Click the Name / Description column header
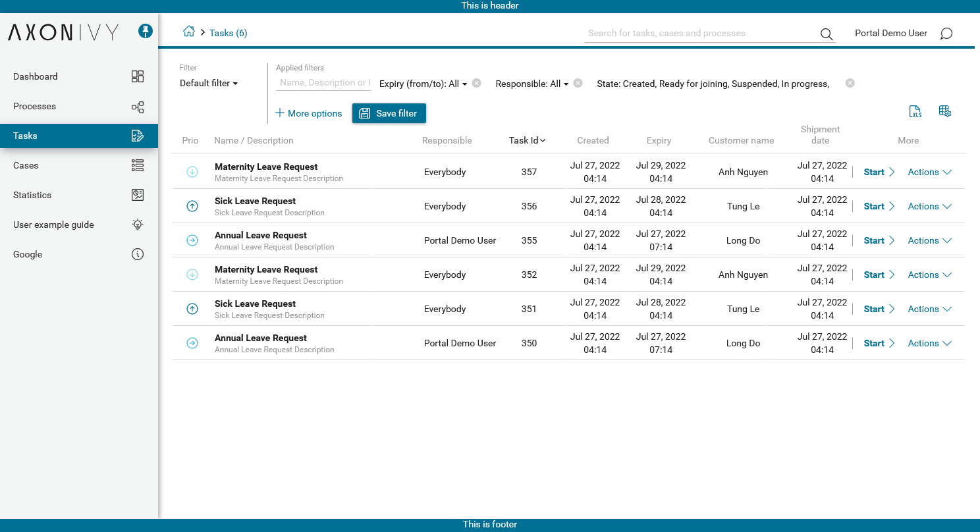The width and height of the screenshot is (980, 532). (254, 140)
